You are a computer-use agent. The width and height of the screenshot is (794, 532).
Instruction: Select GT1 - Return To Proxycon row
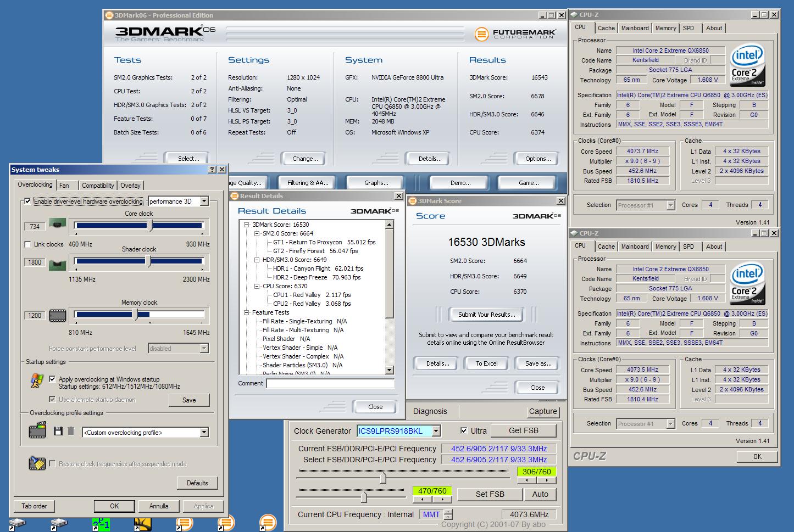point(324,242)
